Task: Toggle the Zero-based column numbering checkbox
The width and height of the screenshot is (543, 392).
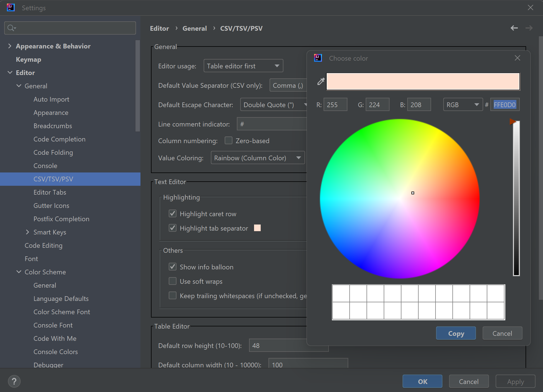Action: 229,141
